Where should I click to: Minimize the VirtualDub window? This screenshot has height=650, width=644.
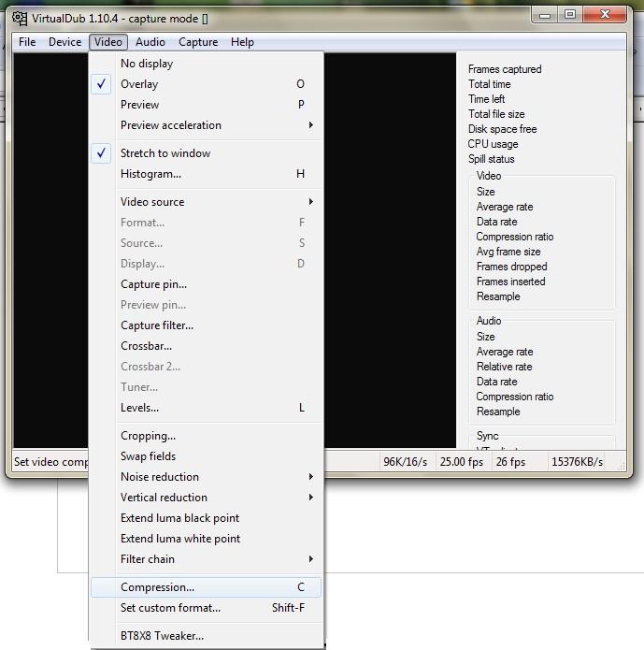(x=545, y=15)
